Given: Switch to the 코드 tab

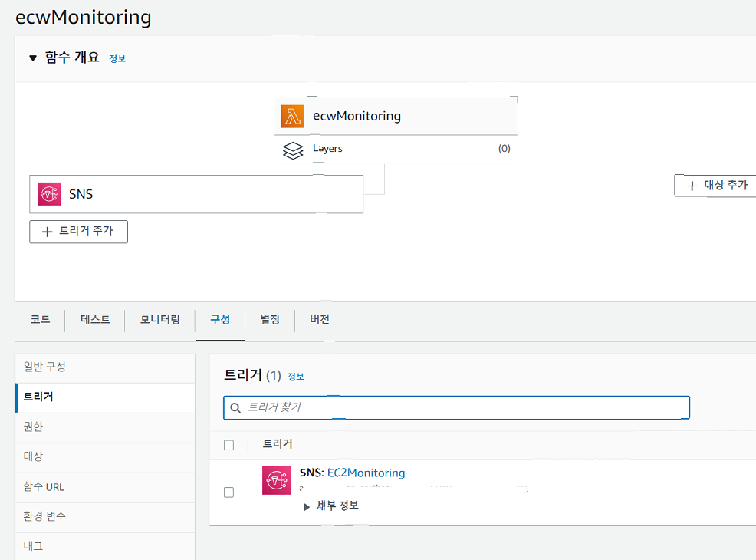Looking at the screenshot, I should click(x=40, y=320).
